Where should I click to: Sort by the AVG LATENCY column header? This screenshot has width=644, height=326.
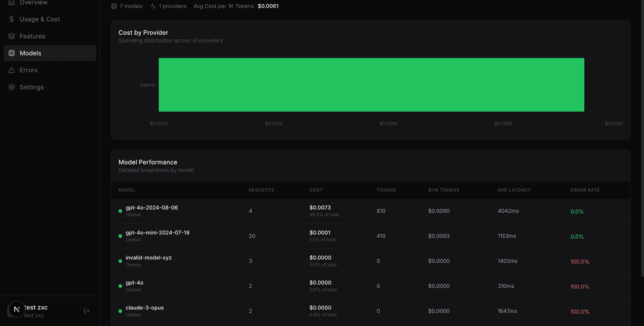coord(514,190)
